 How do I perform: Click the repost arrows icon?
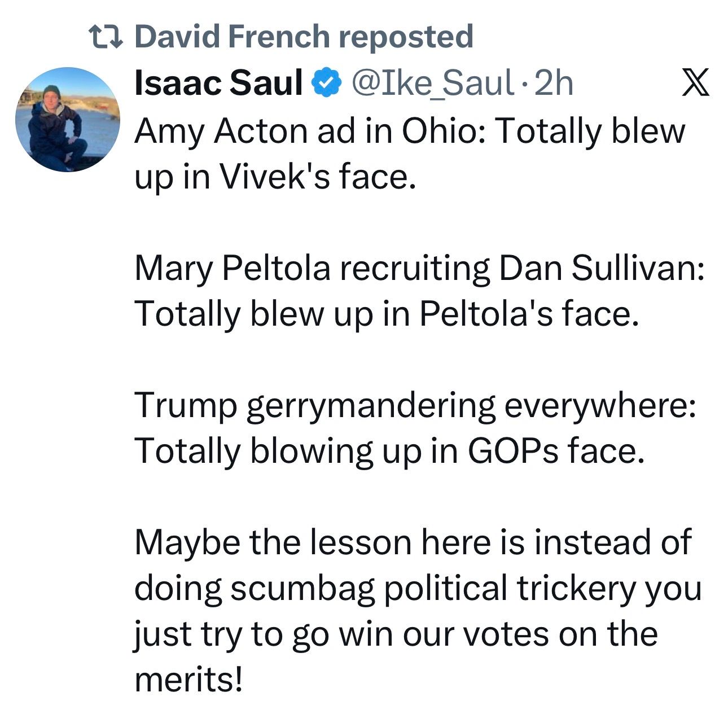[x=107, y=38]
